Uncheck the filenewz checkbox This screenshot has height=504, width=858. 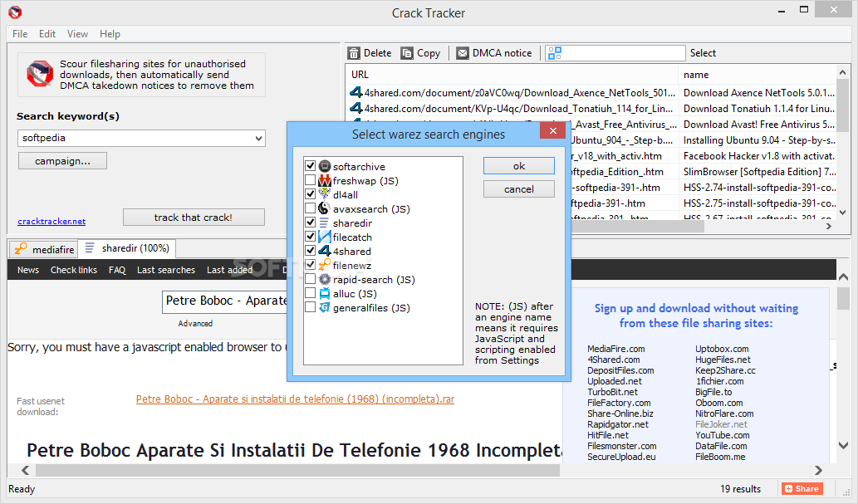pyautogui.click(x=311, y=264)
